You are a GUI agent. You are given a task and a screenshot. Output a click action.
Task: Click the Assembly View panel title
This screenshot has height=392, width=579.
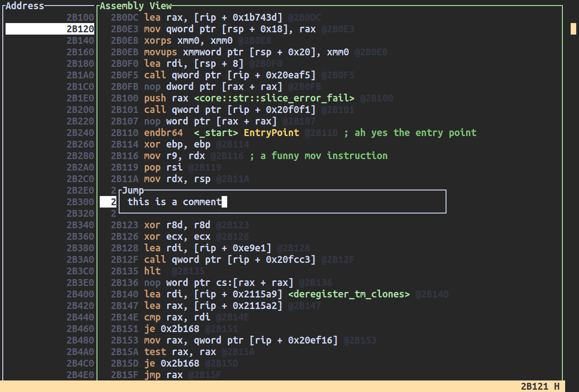coord(136,6)
